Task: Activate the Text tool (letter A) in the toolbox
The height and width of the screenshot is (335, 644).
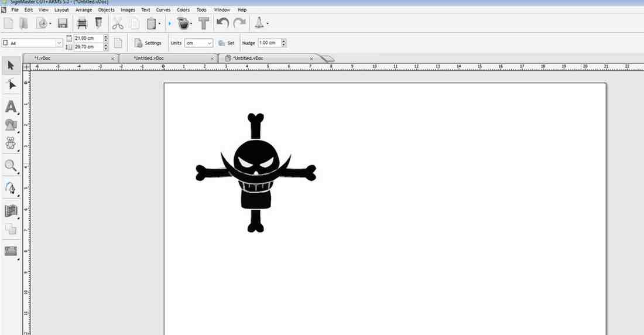Action: point(11,107)
